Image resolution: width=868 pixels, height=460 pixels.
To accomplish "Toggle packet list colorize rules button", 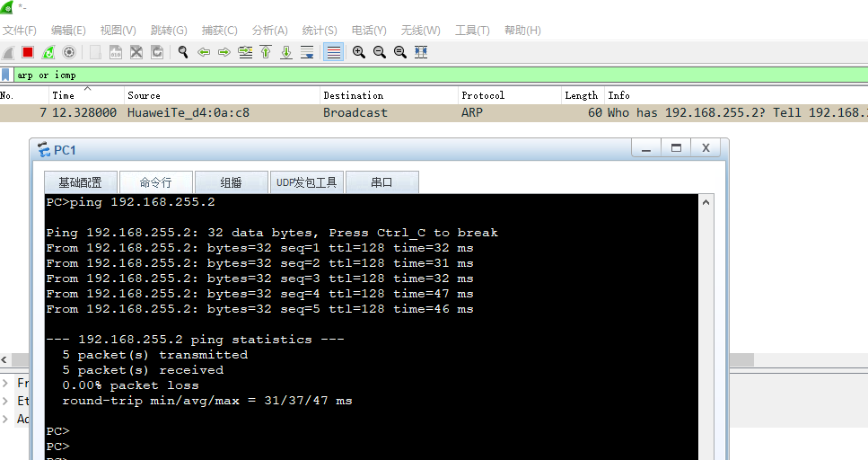I will tap(333, 52).
